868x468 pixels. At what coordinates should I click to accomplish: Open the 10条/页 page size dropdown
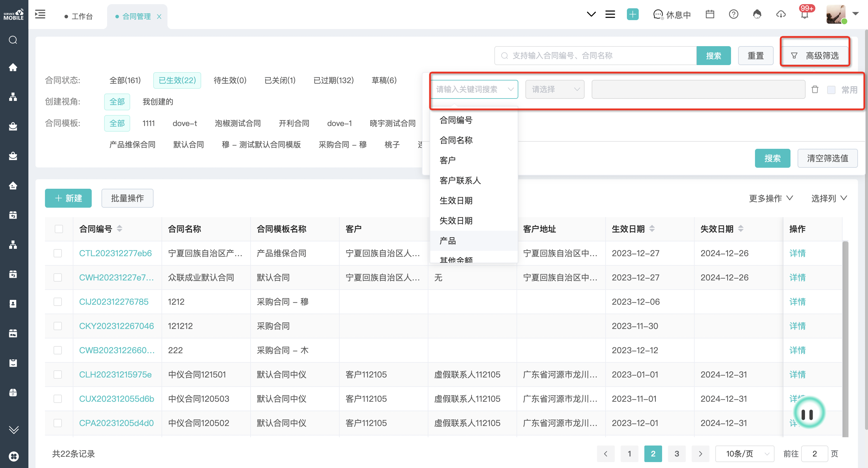point(745,454)
